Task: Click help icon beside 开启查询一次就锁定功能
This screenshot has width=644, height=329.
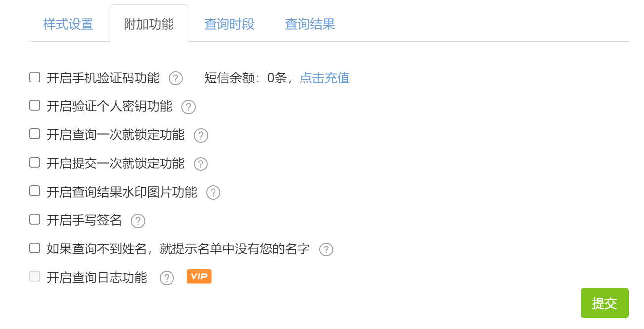Action: pos(201,136)
